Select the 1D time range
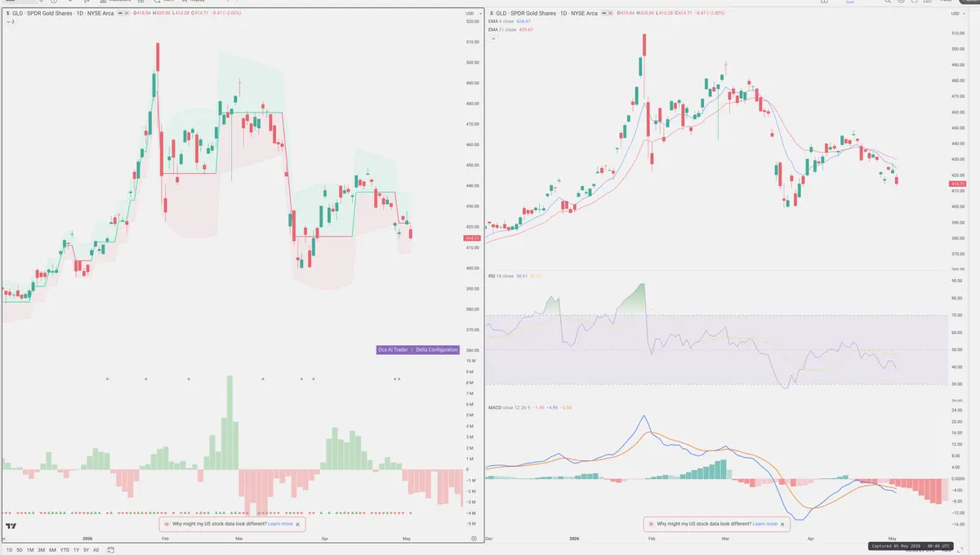This screenshot has height=555, width=980. click(x=8, y=550)
